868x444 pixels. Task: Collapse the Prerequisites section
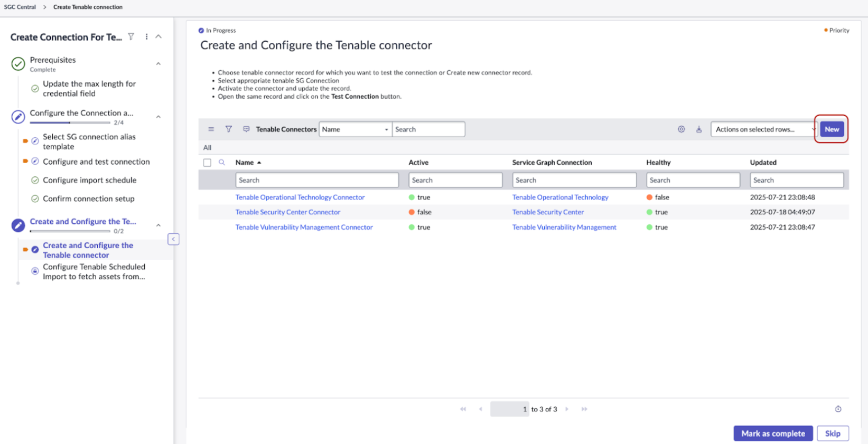click(x=158, y=64)
